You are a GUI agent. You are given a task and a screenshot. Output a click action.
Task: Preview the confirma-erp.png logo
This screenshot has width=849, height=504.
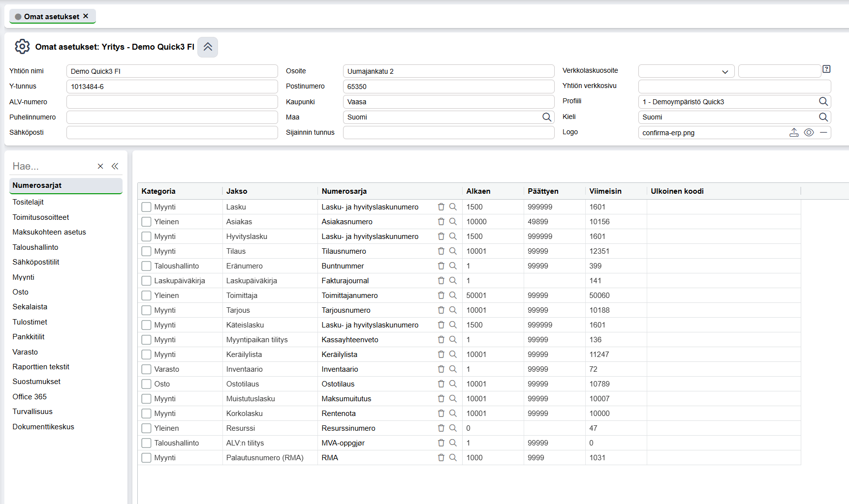(x=809, y=133)
